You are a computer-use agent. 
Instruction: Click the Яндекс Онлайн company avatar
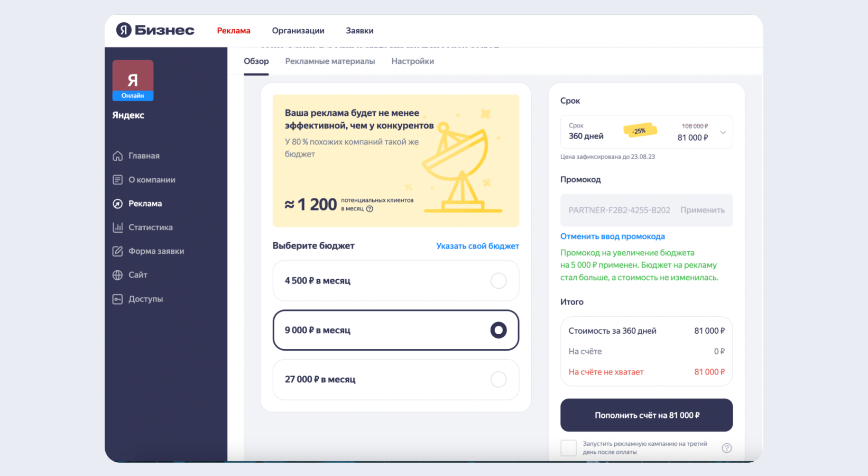pos(133,80)
